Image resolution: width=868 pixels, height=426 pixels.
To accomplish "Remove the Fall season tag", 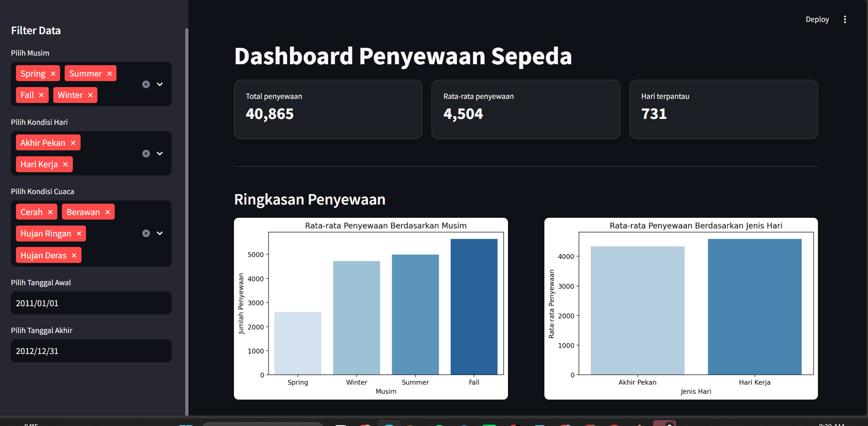I will 41,95.
